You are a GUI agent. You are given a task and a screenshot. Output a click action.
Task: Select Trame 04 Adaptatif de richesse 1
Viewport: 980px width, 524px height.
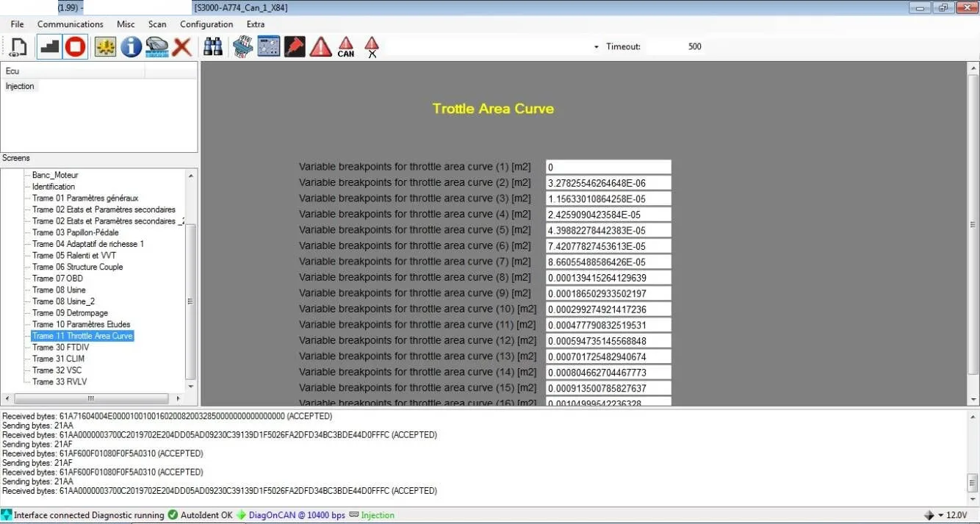(x=88, y=244)
